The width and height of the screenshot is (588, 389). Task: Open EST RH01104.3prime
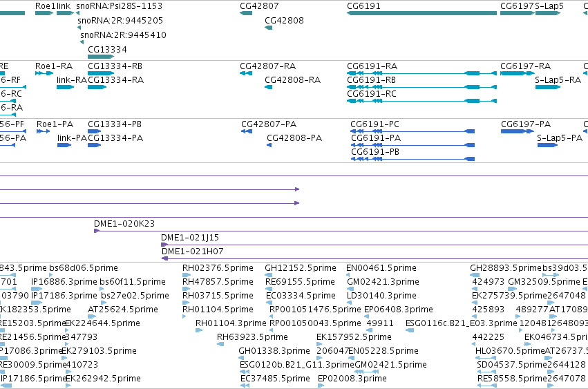point(199,330)
